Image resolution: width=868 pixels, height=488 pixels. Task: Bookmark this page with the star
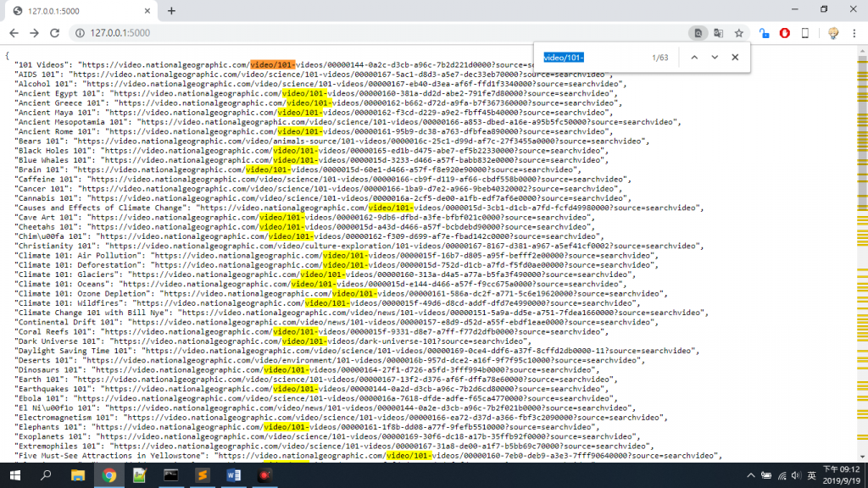coord(739,33)
